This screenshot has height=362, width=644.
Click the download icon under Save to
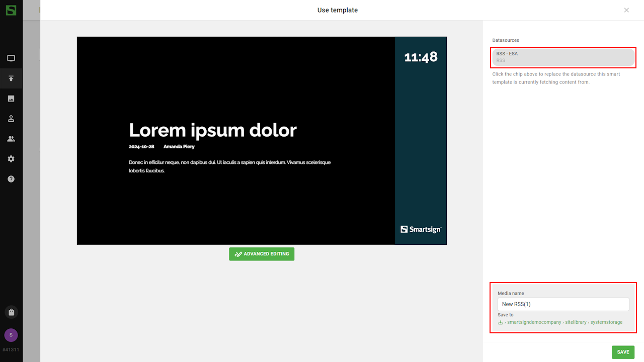coord(500,322)
